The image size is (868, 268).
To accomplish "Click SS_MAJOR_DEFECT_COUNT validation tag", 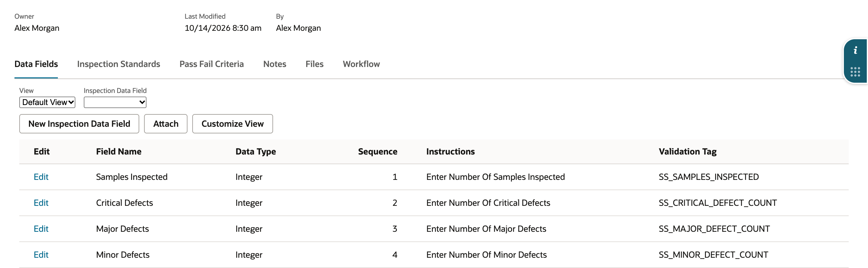I will [714, 229].
